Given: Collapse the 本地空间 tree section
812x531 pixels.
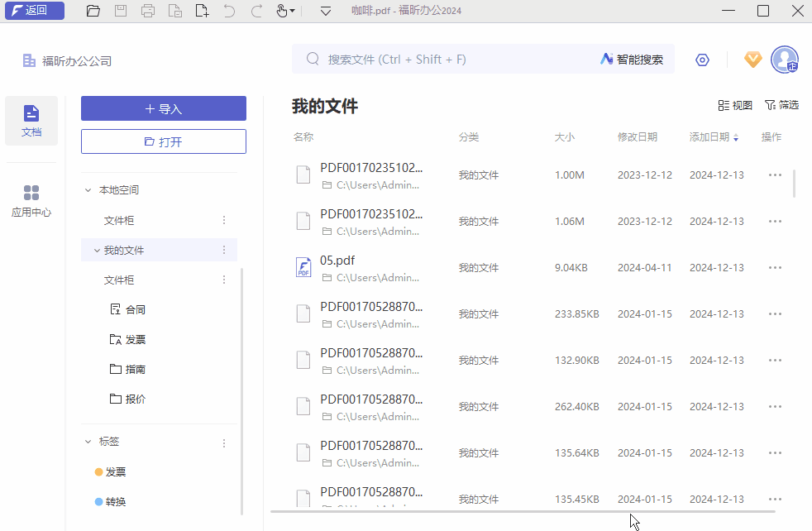Looking at the screenshot, I should click(88, 189).
